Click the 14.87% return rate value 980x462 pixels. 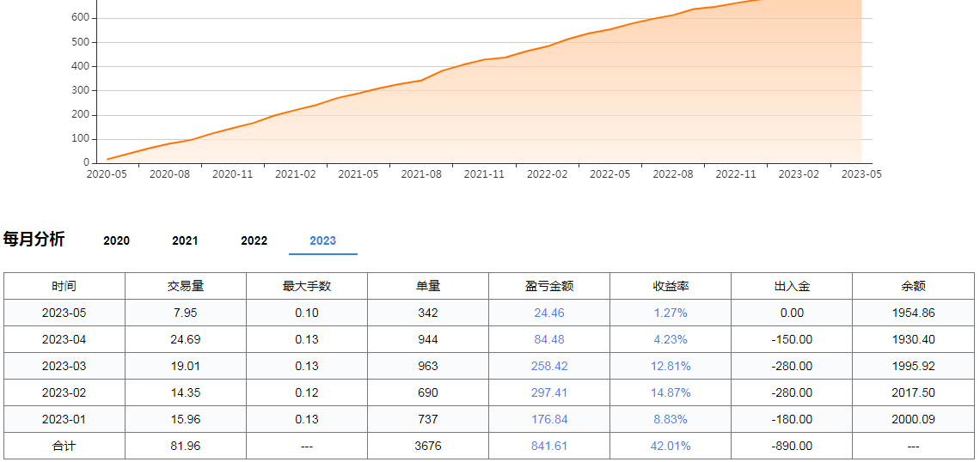pyautogui.click(x=671, y=393)
